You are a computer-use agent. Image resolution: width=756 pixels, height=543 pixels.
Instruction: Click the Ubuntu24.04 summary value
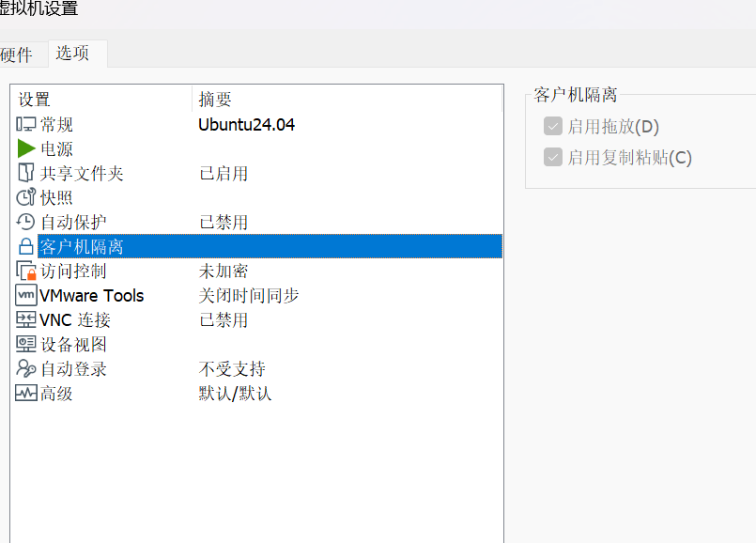246,125
